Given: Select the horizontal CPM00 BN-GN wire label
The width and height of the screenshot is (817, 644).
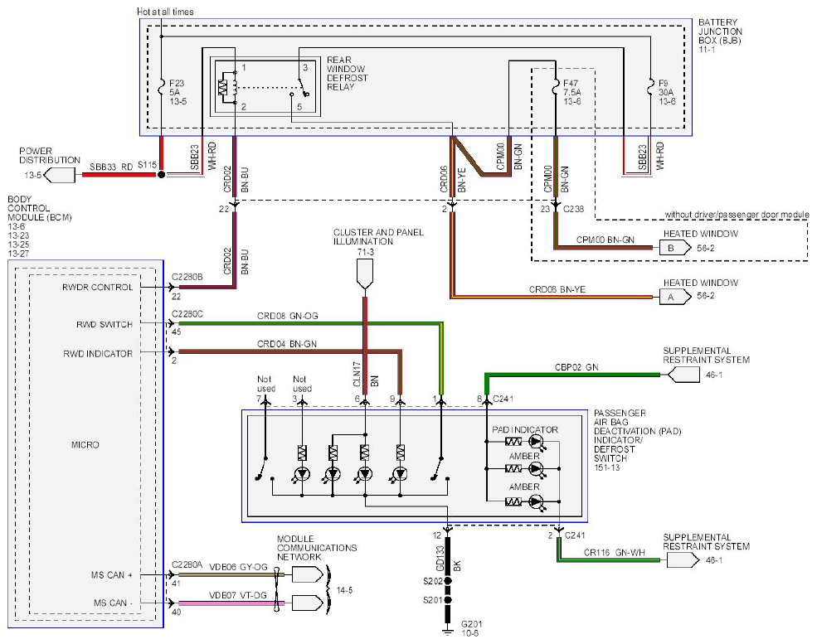Looking at the screenshot, I should [605, 240].
